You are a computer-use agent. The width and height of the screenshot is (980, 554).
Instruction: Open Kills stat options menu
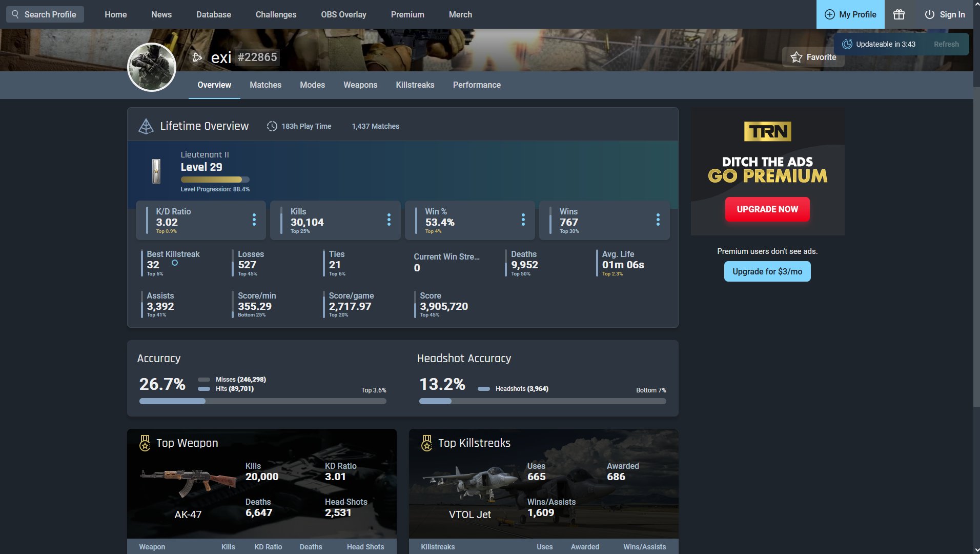click(389, 220)
